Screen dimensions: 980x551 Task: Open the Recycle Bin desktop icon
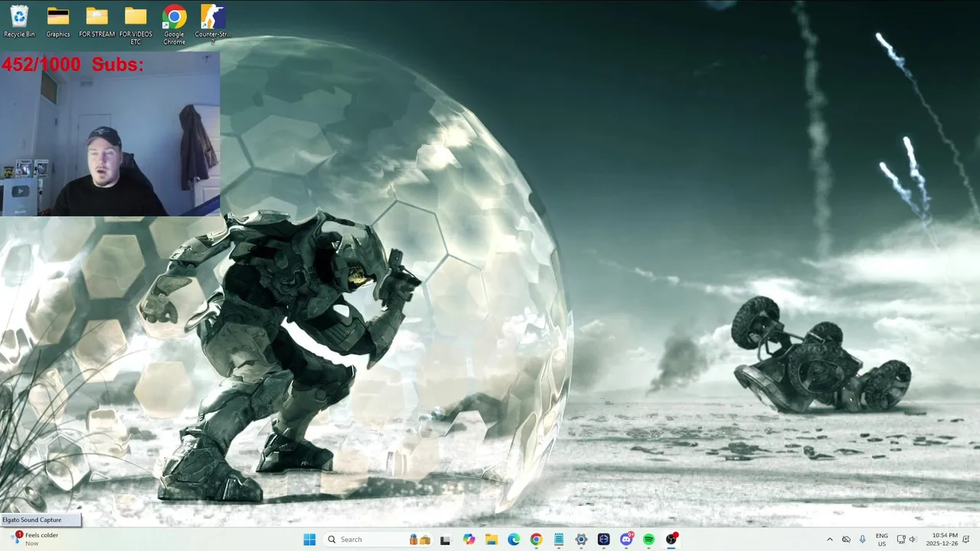pyautogui.click(x=19, y=21)
